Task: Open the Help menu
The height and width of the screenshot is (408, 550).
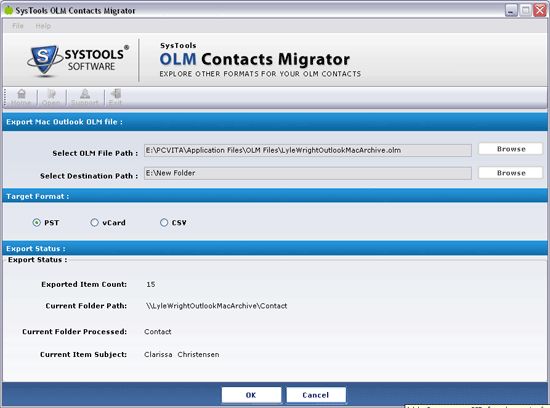Action: click(43, 26)
